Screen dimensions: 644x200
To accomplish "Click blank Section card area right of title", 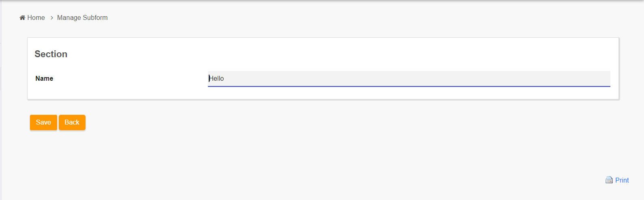I will click(x=324, y=54).
